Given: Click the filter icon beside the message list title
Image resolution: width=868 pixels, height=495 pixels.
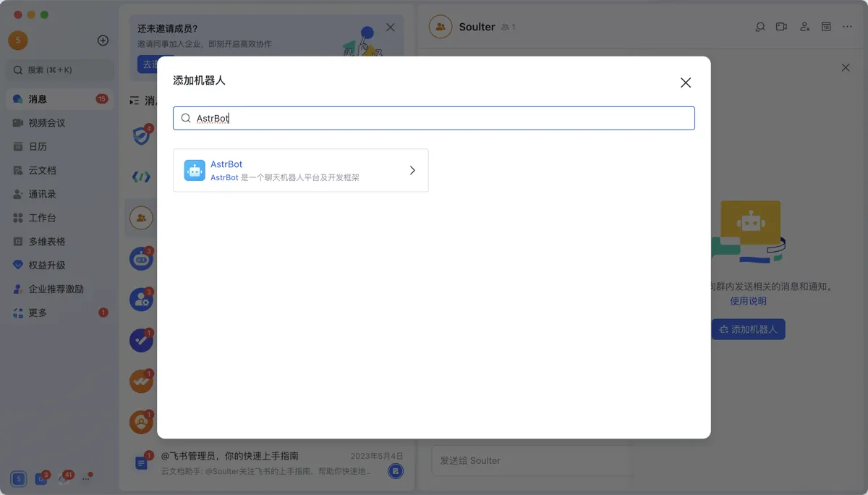Looking at the screenshot, I should pyautogui.click(x=135, y=101).
